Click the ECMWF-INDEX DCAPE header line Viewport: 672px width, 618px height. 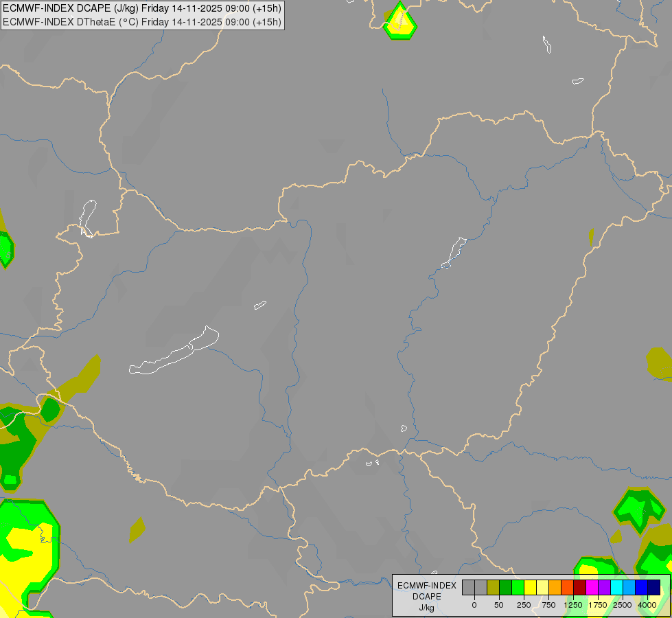click(142, 8)
